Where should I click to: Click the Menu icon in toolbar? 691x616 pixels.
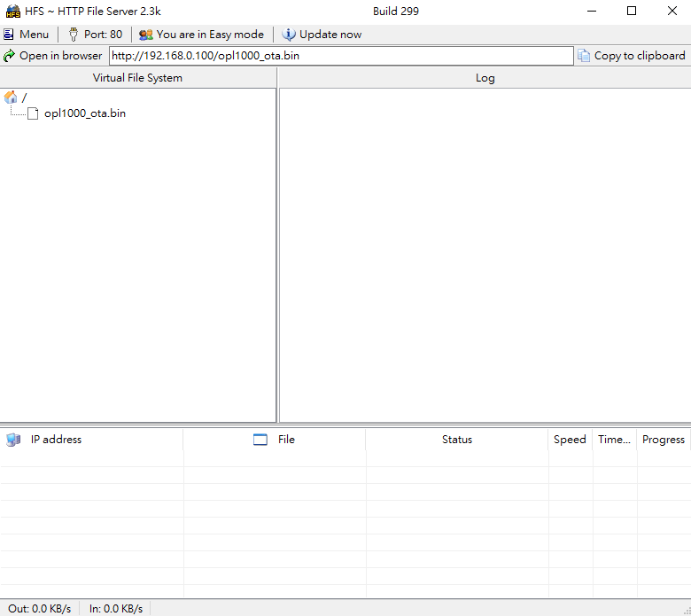(8, 35)
